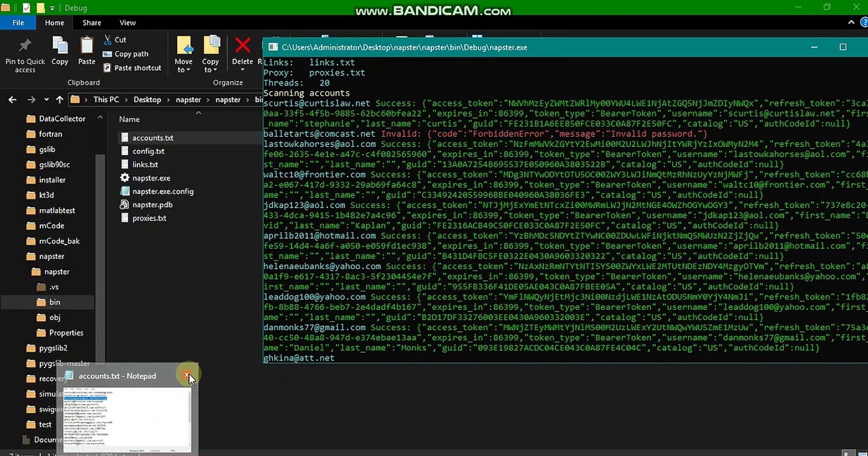Click the Copy path ribbon command
The width and height of the screenshot is (868, 456).
pos(125,54)
